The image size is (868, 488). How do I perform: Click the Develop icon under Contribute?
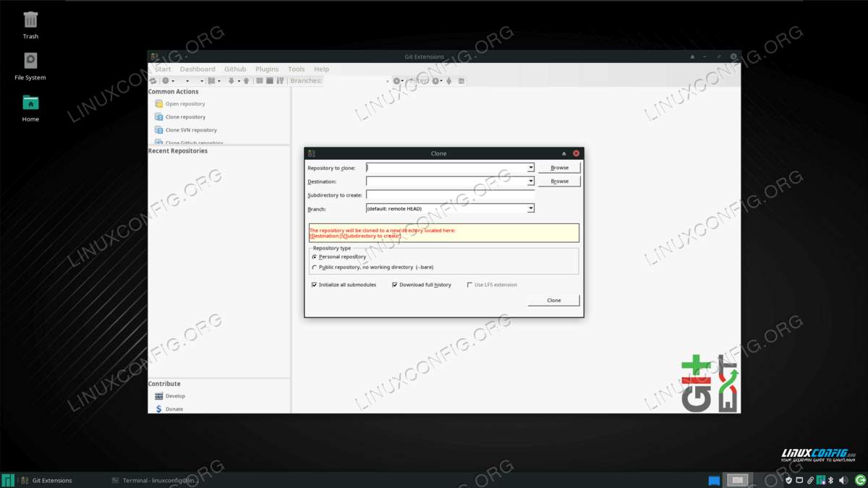click(x=159, y=396)
